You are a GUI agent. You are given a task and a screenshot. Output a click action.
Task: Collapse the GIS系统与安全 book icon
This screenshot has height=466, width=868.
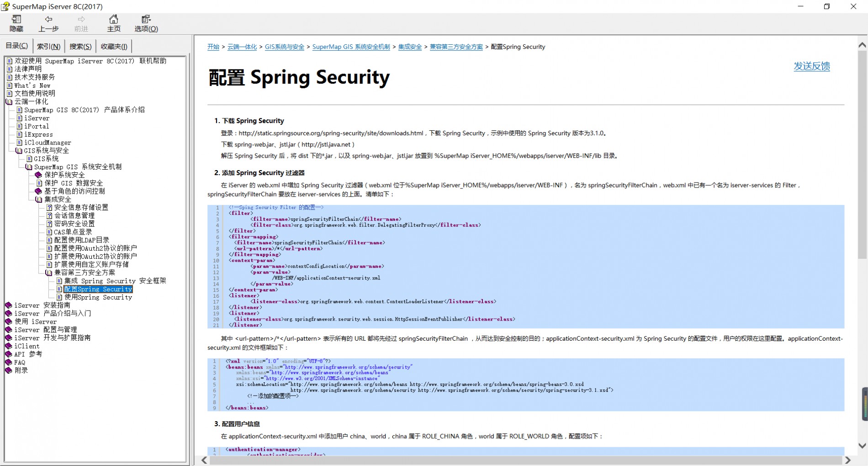19,150
